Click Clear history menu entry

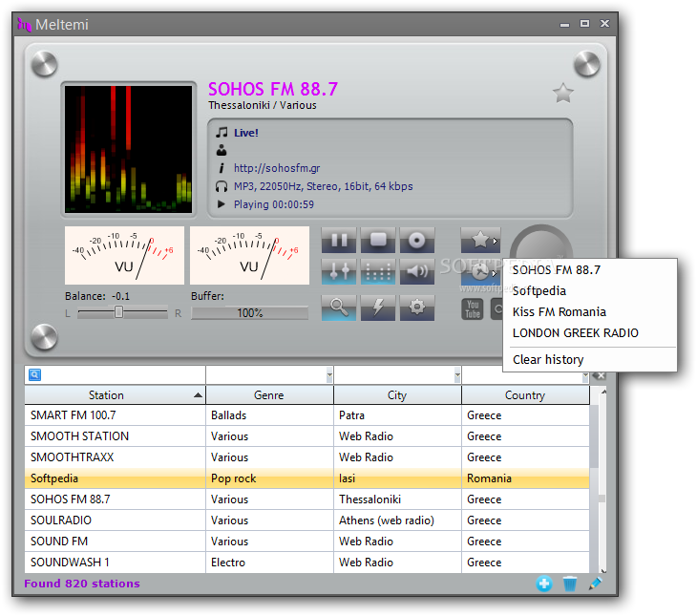click(x=589, y=359)
